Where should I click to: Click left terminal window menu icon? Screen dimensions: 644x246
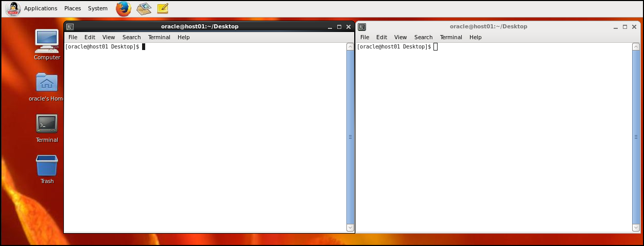[x=70, y=27]
